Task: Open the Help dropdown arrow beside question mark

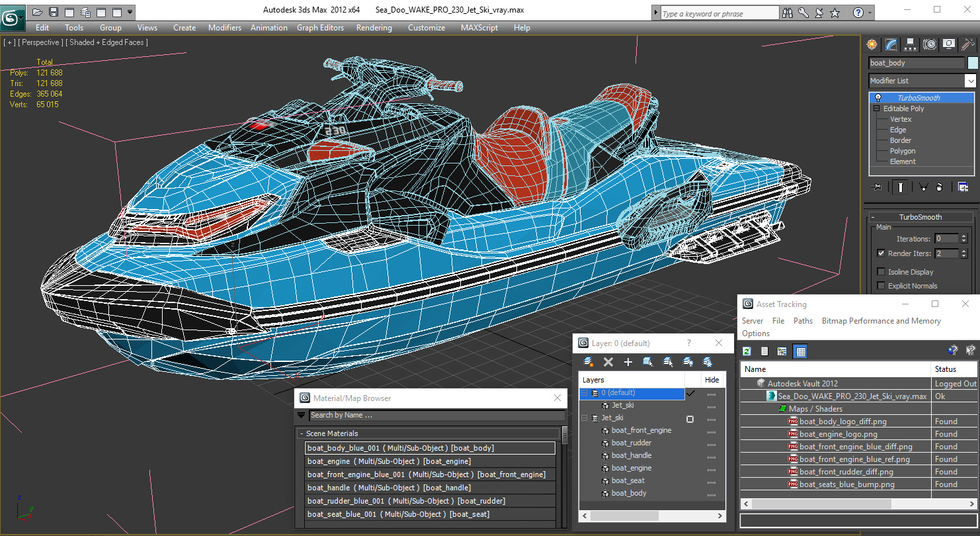Action: point(870,13)
